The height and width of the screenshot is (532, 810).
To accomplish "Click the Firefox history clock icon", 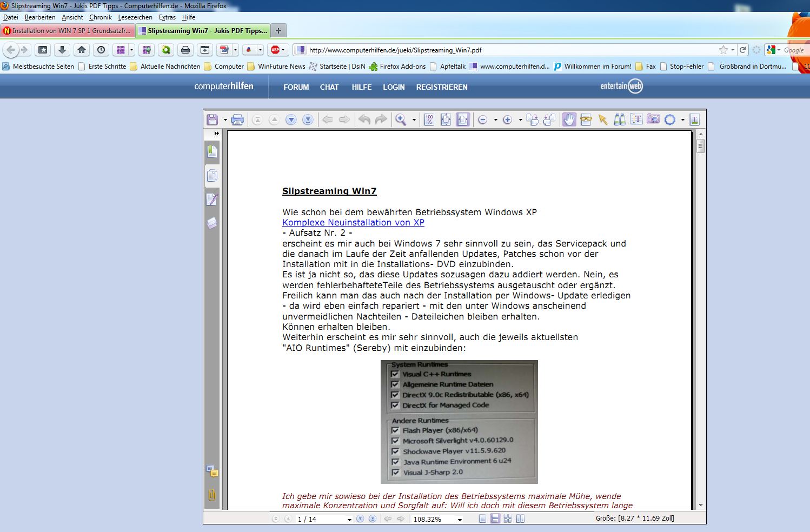I will [x=101, y=50].
